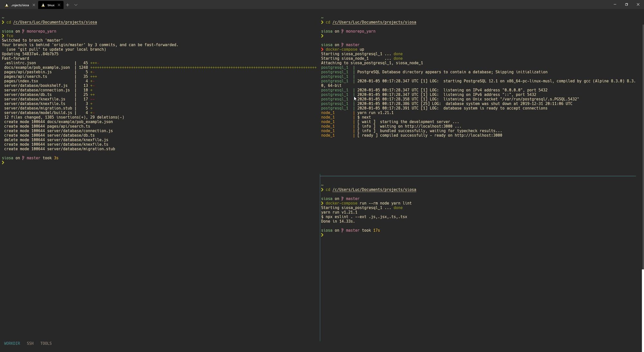Viewport: 644px width, 352px height.
Task: Click the 'waiting on http://localhost:3000' URL
Action: coord(429,126)
